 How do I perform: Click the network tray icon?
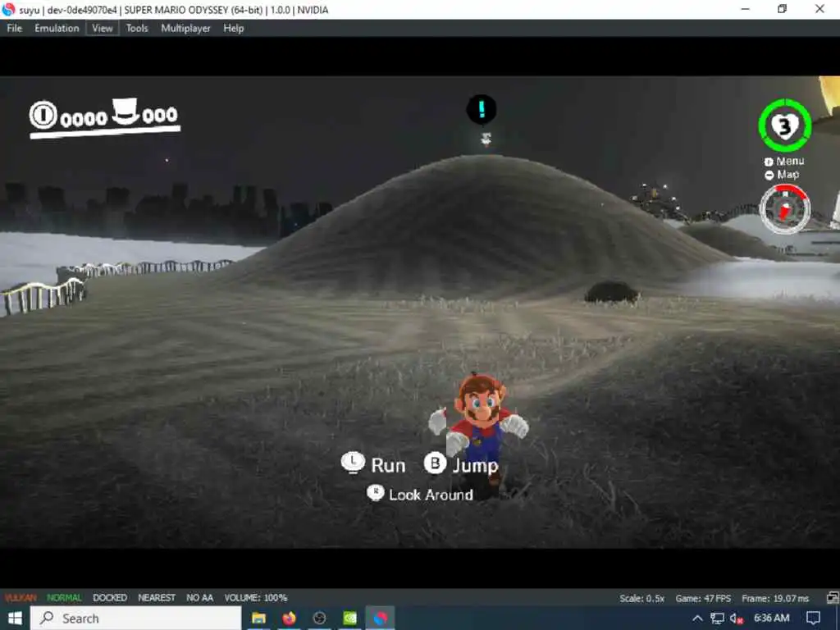pos(717,619)
